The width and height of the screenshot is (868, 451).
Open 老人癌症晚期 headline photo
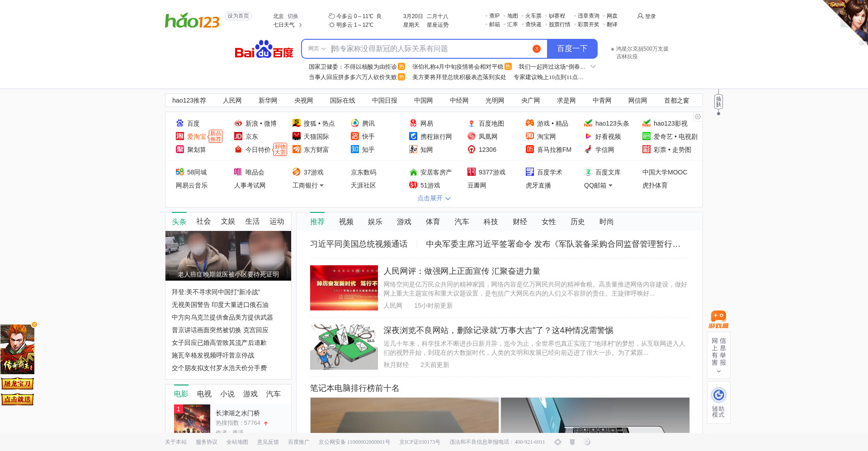[x=228, y=256]
